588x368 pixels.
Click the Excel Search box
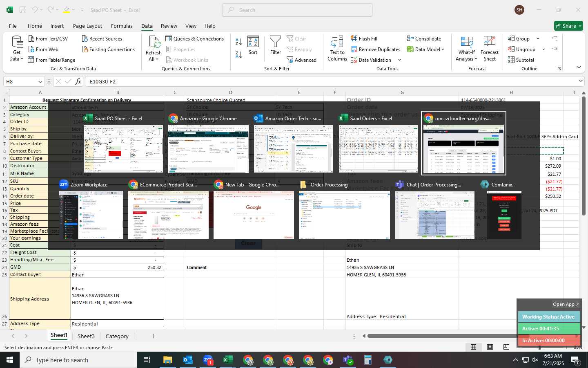pyautogui.click(x=297, y=10)
